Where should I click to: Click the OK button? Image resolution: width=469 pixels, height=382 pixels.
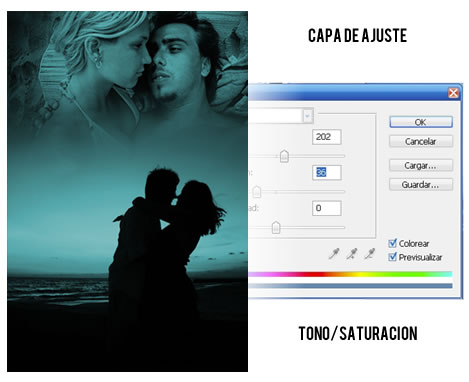pyautogui.click(x=421, y=122)
